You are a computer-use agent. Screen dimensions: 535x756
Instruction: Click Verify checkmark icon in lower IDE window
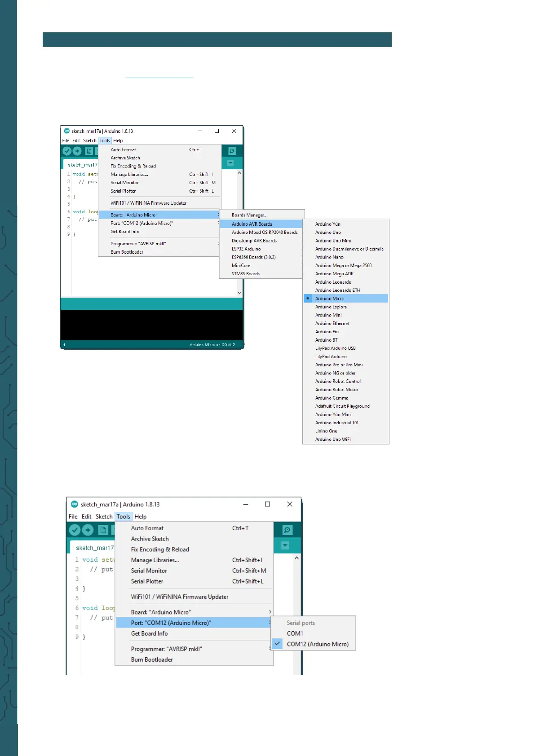coord(75,530)
